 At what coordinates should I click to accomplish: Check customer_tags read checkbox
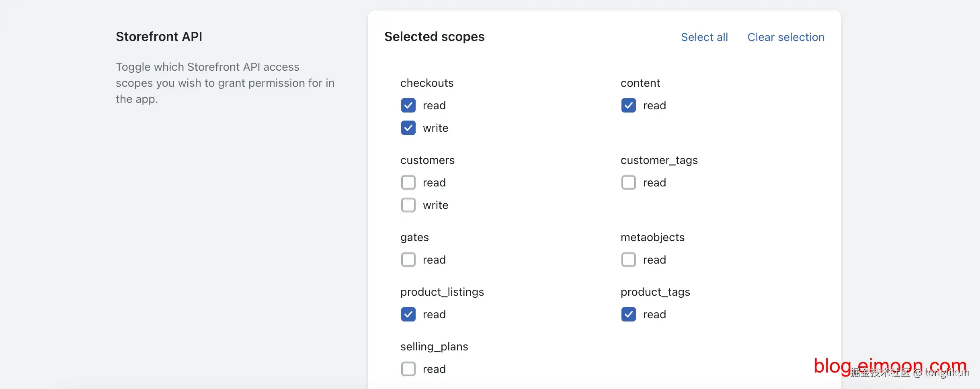pyautogui.click(x=628, y=182)
